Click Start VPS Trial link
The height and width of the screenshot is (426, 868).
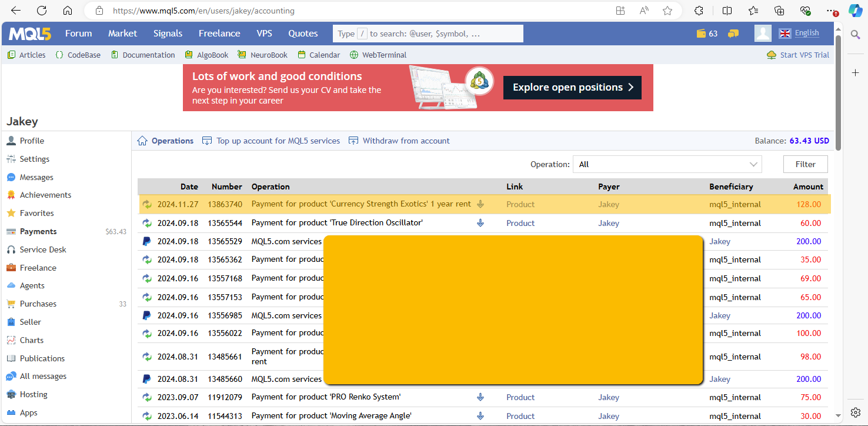(798, 55)
